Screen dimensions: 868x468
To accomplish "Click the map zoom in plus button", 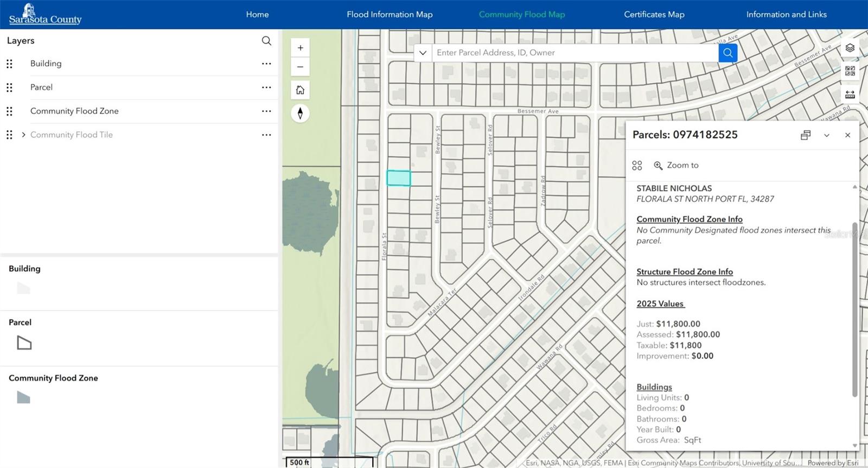I will [300, 48].
